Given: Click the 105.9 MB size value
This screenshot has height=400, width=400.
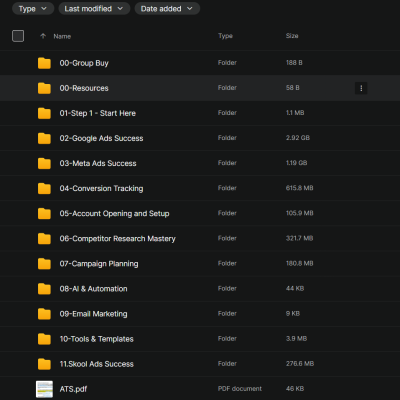Looking at the screenshot, I should click(299, 213).
